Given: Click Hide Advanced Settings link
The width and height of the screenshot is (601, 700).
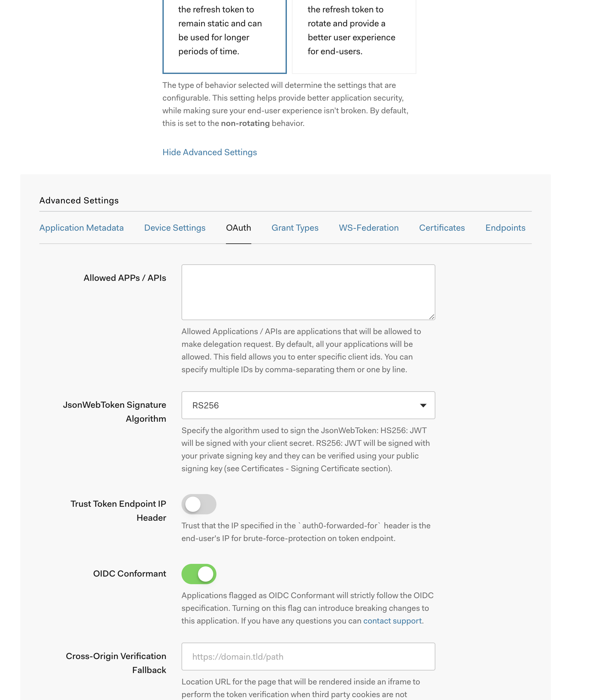Looking at the screenshot, I should 209,152.
